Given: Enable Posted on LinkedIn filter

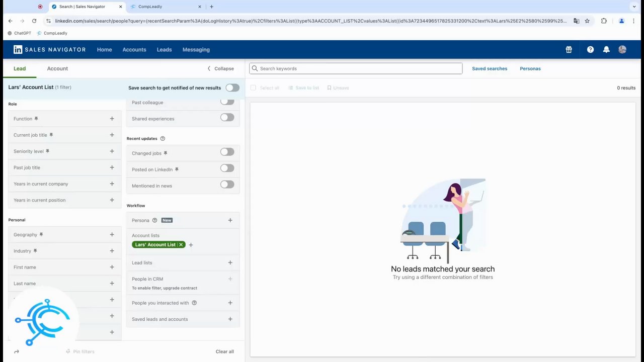Looking at the screenshot, I should [x=227, y=168].
